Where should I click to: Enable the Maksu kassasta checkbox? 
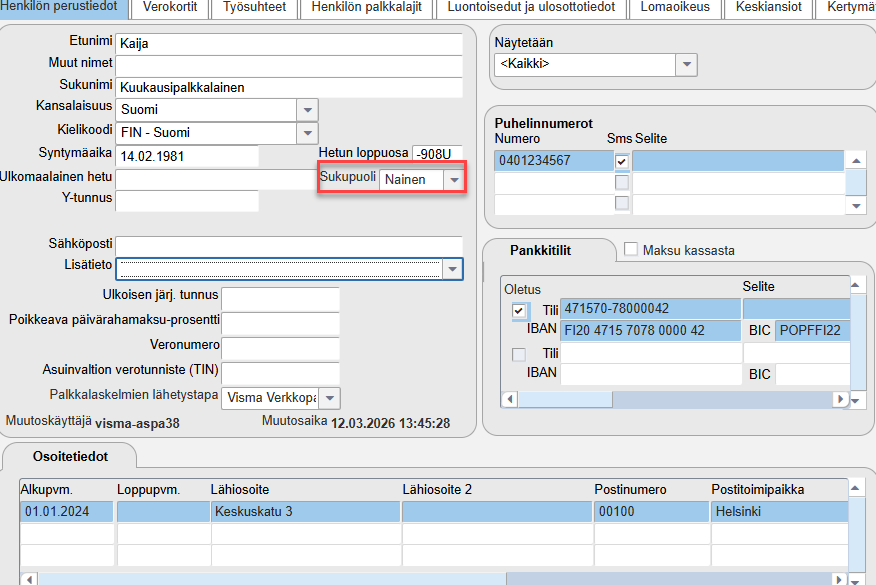[631, 249]
